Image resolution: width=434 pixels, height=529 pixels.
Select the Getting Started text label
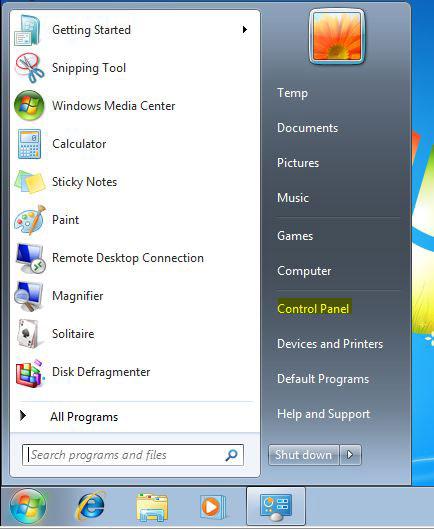[x=91, y=30]
